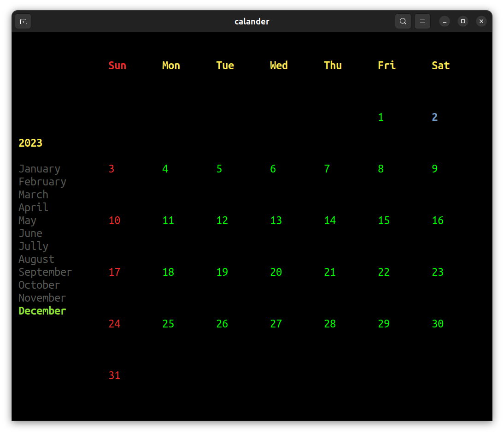Select the Sun column header
The height and width of the screenshot is (434, 504).
(117, 65)
